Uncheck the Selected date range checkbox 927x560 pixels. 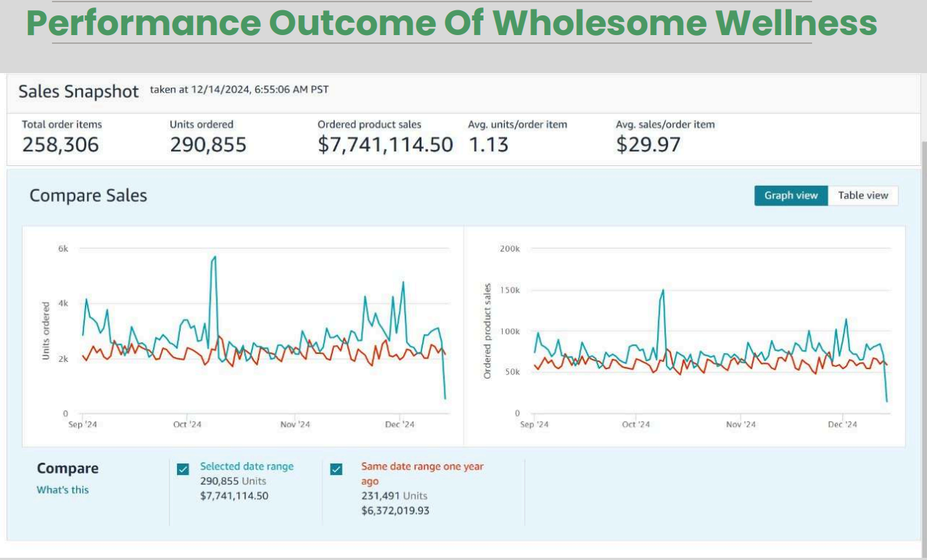(183, 469)
